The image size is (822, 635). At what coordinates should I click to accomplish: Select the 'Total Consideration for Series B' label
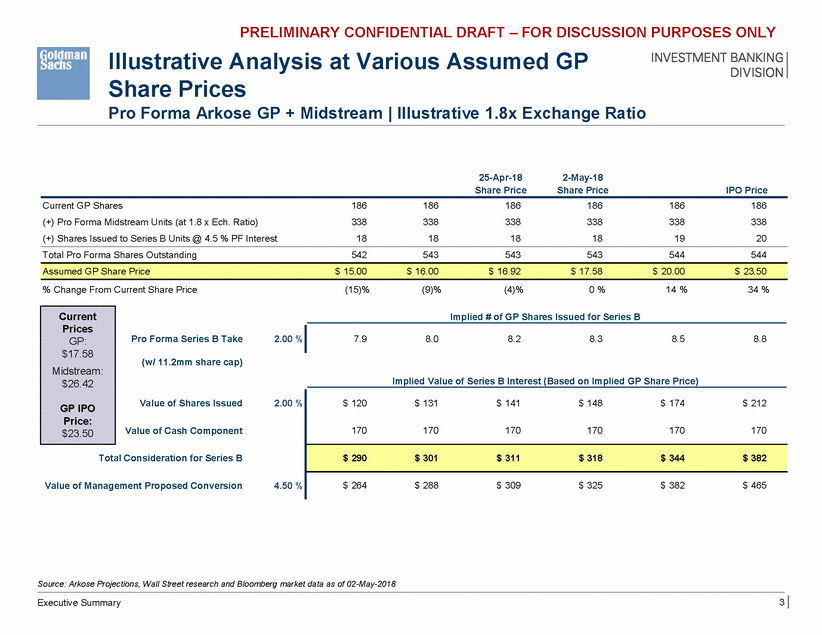click(170, 458)
